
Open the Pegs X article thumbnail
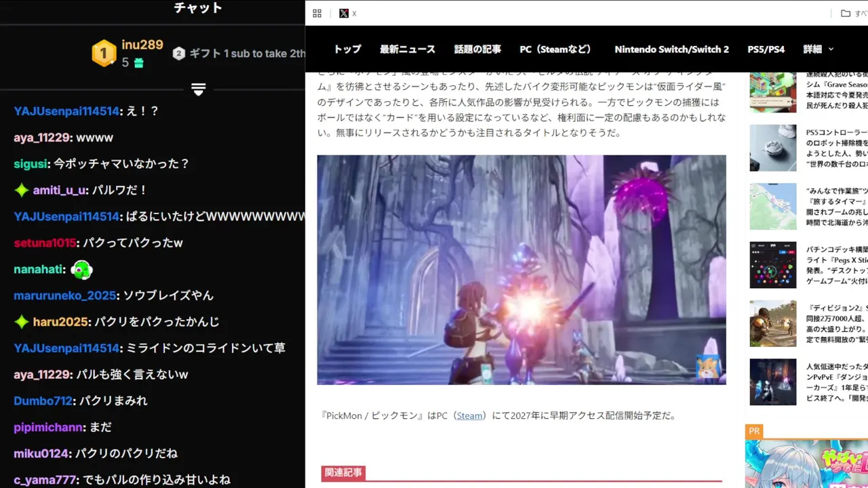coord(773,265)
